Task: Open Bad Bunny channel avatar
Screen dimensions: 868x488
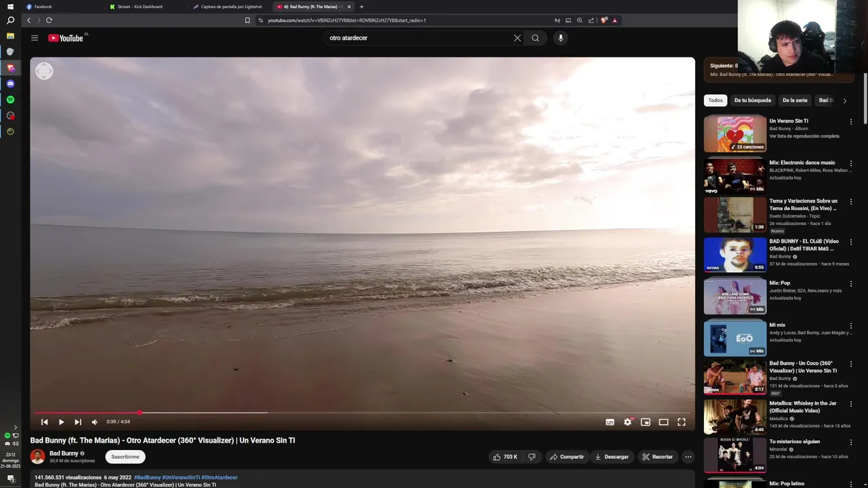Action: [37, 457]
